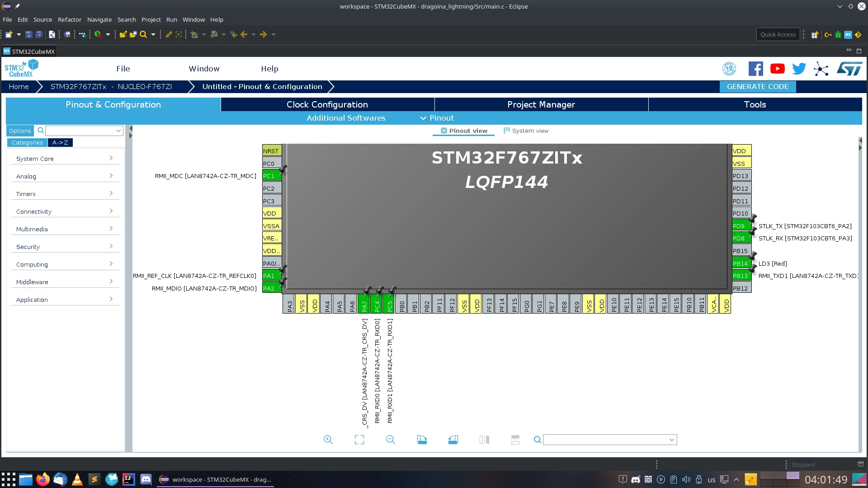Open the Tools tab
The height and width of the screenshot is (488, 868).
click(x=755, y=104)
